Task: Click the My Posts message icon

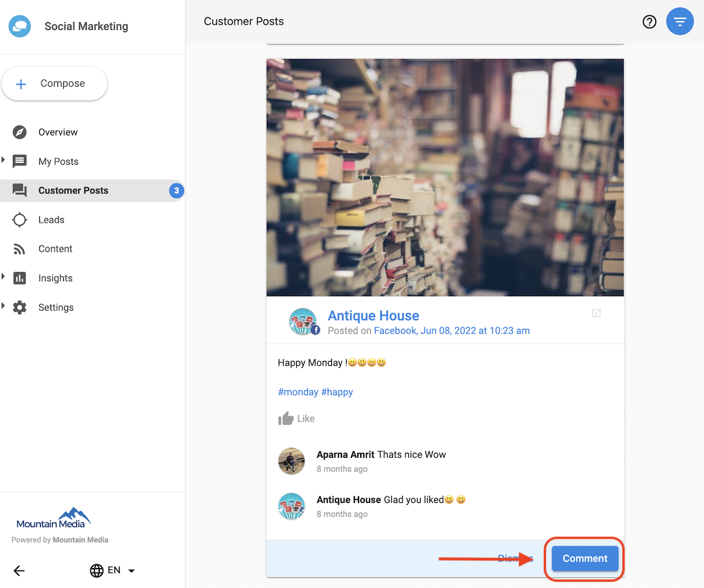Action: coord(20,161)
